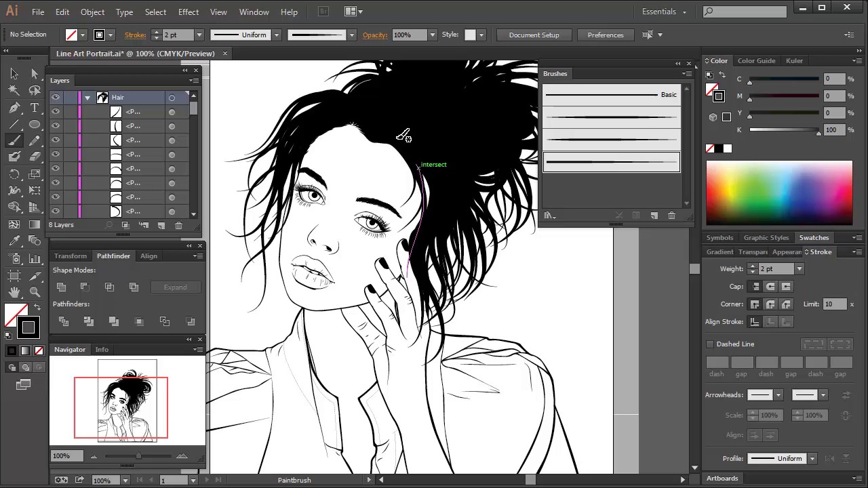Collapse the Hair layer disclosure triangle
The image size is (868, 488).
87,98
